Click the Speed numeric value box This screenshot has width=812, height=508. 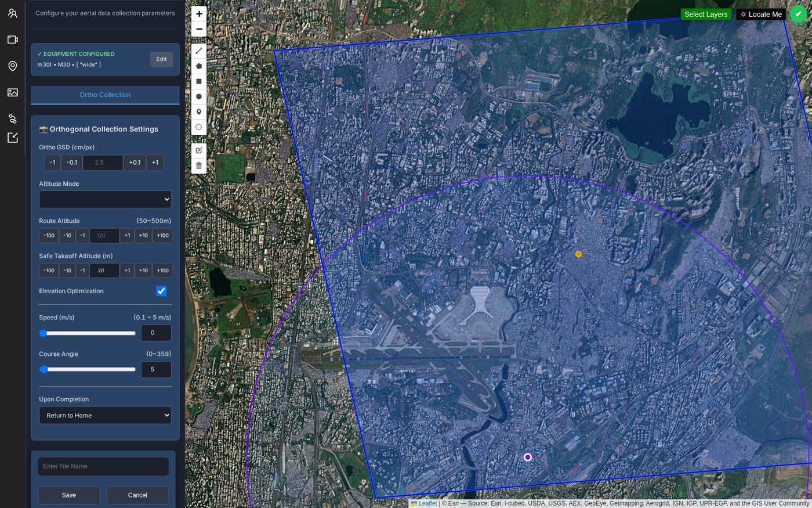coord(156,333)
